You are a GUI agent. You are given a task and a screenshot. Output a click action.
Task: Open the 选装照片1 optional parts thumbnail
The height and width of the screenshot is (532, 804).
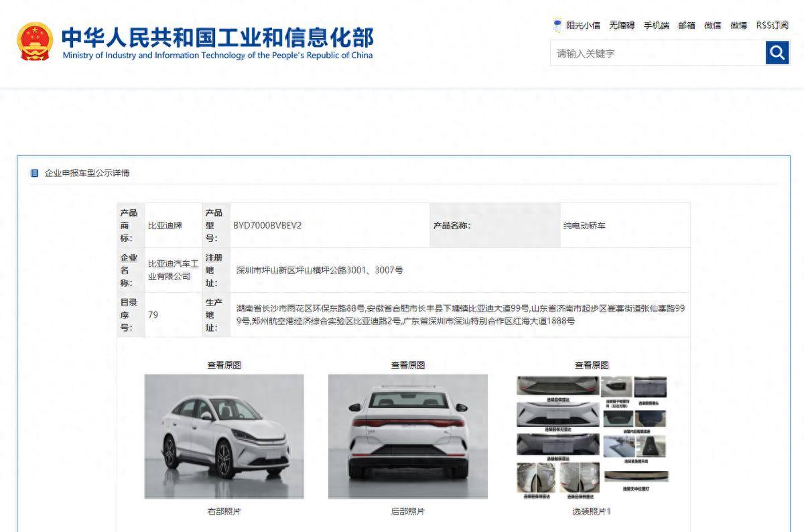point(590,436)
